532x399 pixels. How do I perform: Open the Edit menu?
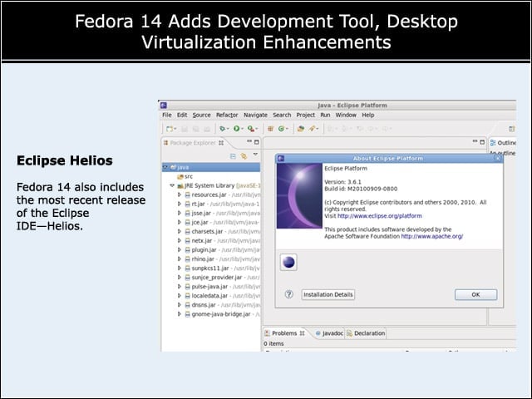[182, 115]
